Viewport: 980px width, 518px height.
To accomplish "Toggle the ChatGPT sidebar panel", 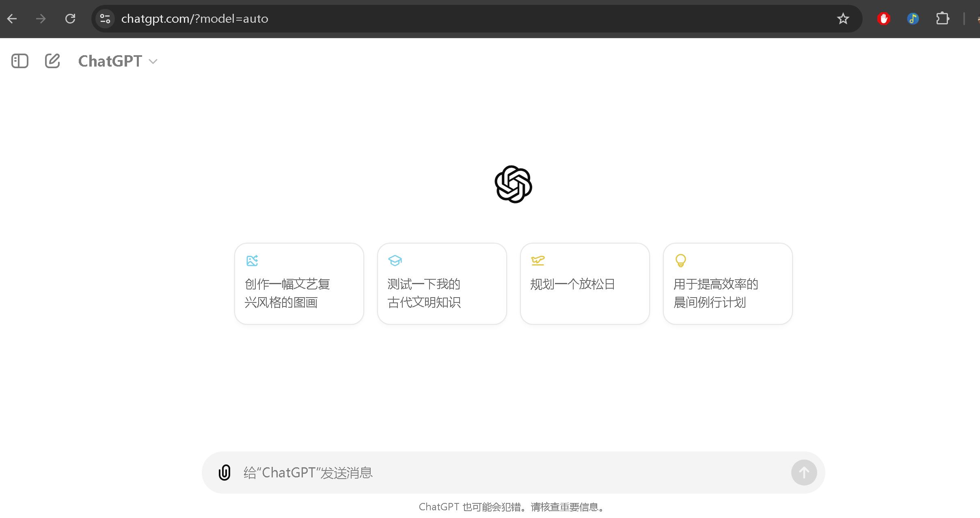I will click(x=20, y=61).
